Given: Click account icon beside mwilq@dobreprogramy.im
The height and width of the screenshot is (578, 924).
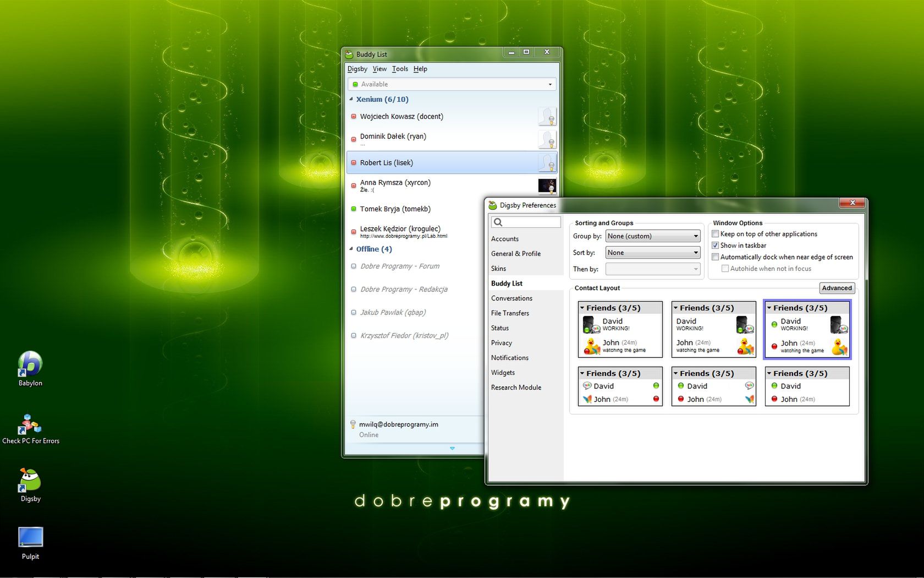Looking at the screenshot, I should 353,424.
